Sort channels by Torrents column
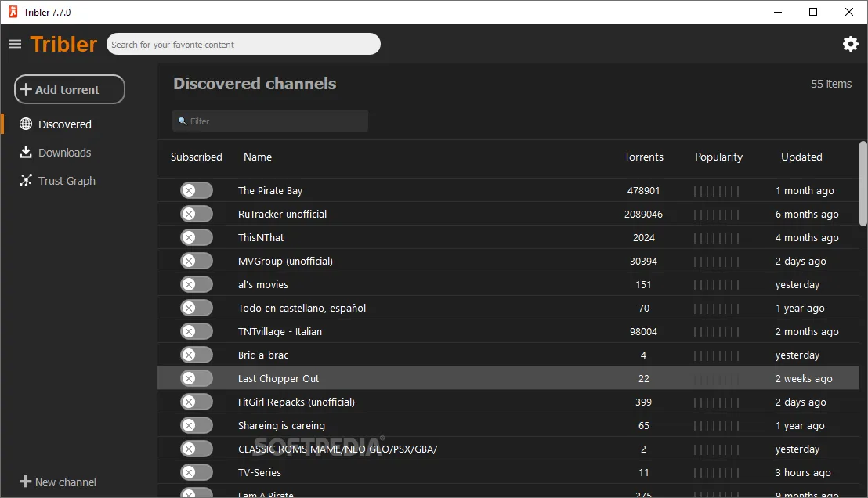Screen dimensions: 868x498 pyautogui.click(x=643, y=157)
